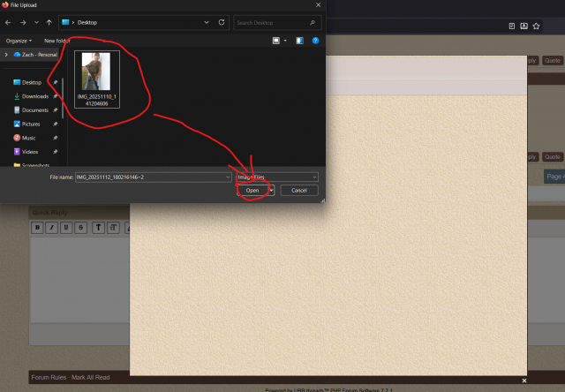Click the Cancel button
The image size is (565, 392).
click(299, 190)
